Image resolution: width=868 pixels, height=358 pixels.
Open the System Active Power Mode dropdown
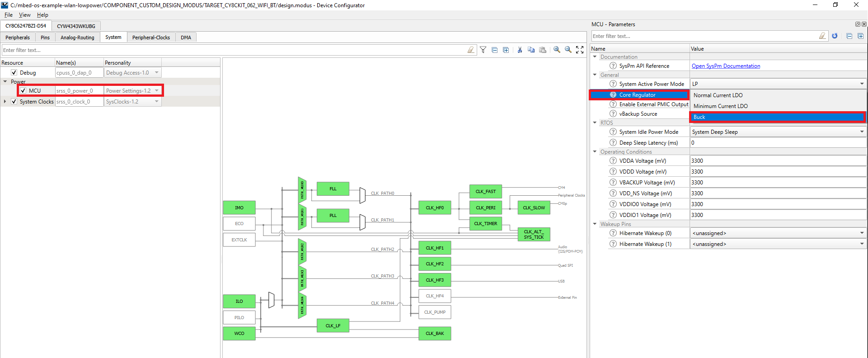pos(778,84)
